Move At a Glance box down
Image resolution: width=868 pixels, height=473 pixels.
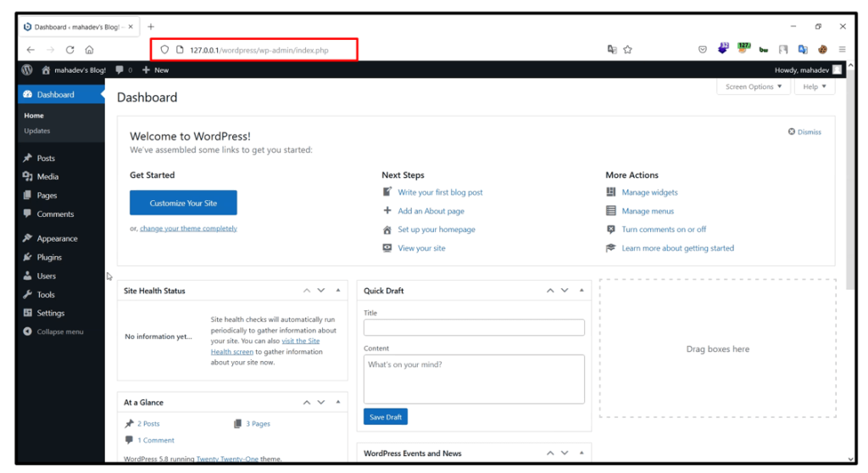(x=321, y=402)
